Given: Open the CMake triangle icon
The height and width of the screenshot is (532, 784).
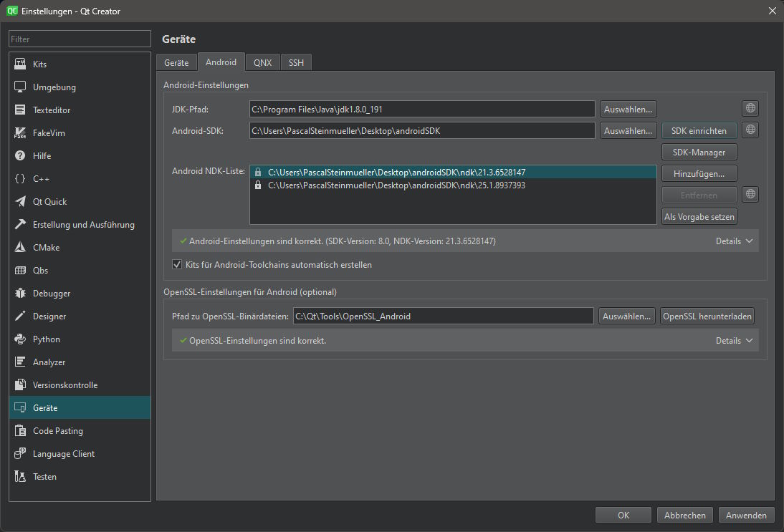Looking at the screenshot, I should tap(20, 247).
